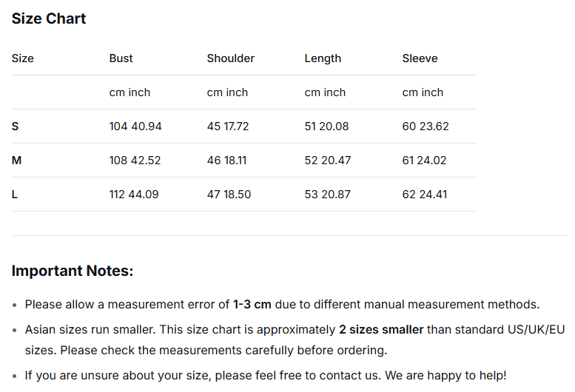Click the Shoulder column header

click(231, 58)
